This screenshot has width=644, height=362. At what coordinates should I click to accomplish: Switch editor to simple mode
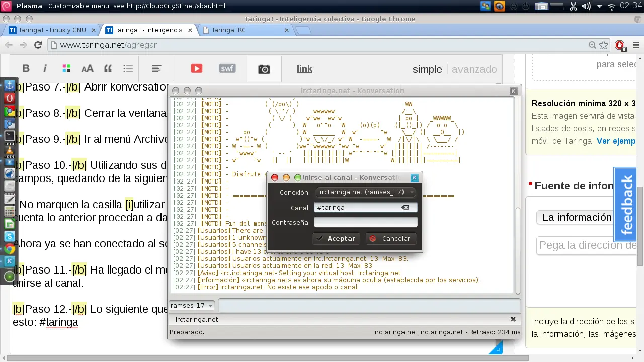tap(427, 69)
